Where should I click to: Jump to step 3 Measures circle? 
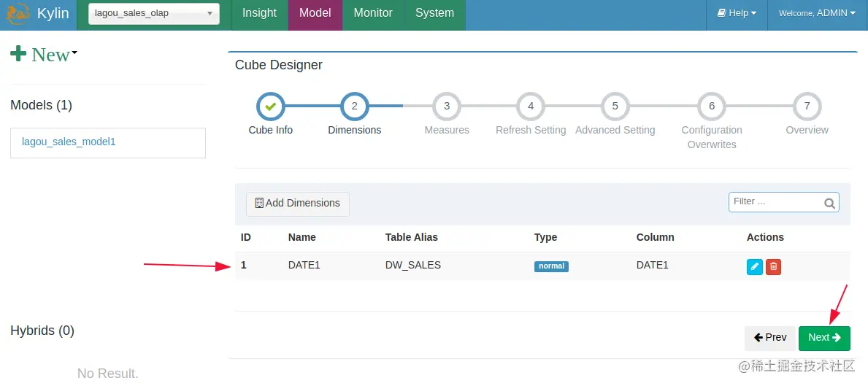447,107
